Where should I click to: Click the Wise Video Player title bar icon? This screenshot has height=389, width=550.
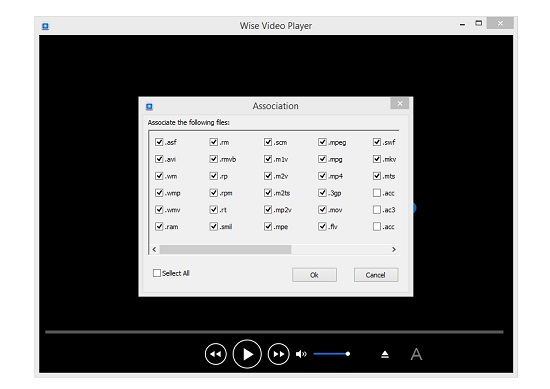point(45,26)
